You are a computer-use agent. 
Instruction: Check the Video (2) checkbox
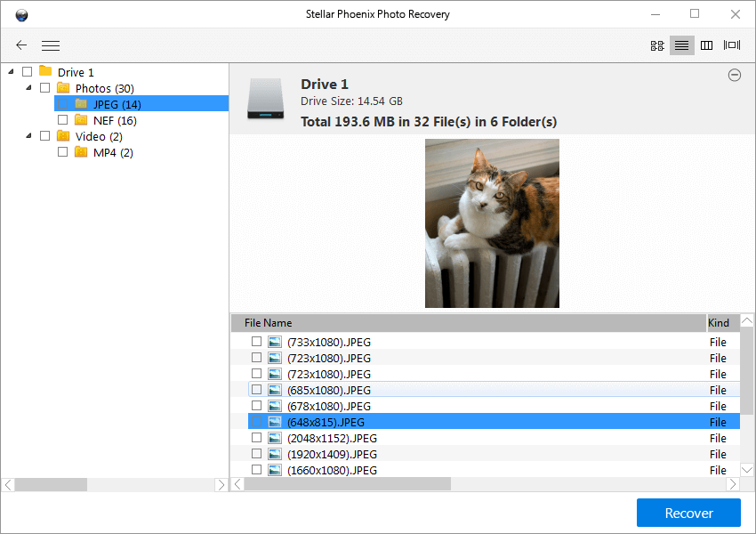[x=44, y=136]
